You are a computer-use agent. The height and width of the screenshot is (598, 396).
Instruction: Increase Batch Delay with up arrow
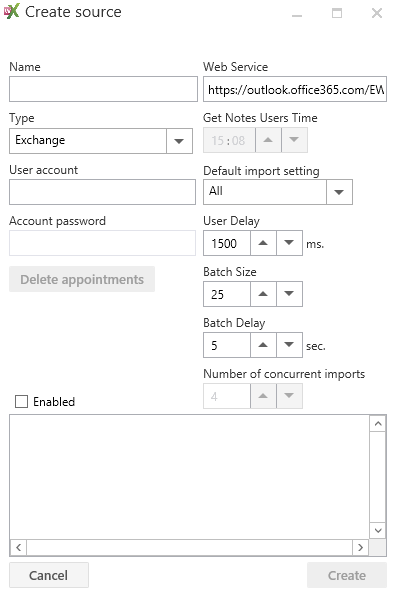coord(263,345)
